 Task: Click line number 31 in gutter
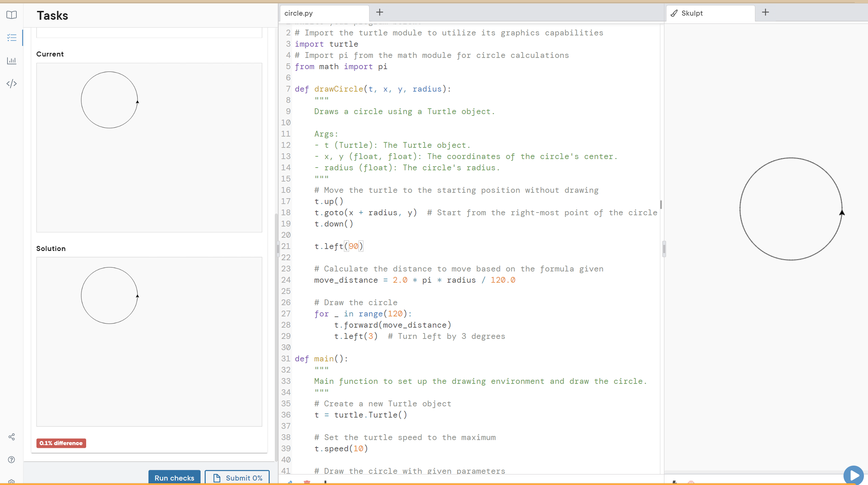tap(286, 359)
